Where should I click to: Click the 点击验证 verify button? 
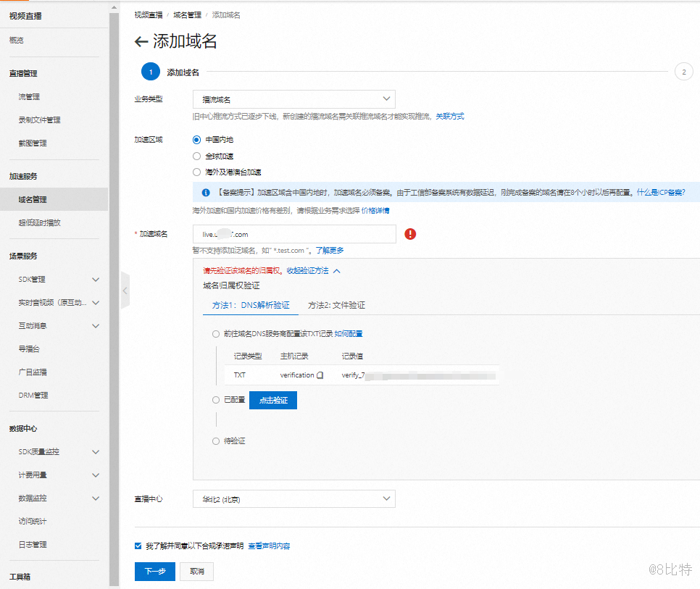[x=272, y=400]
